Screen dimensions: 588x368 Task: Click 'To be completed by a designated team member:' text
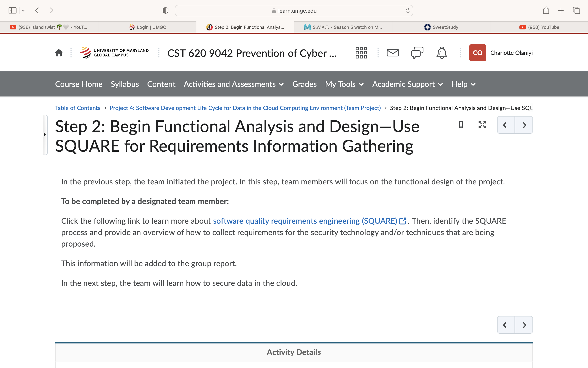(145, 202)
